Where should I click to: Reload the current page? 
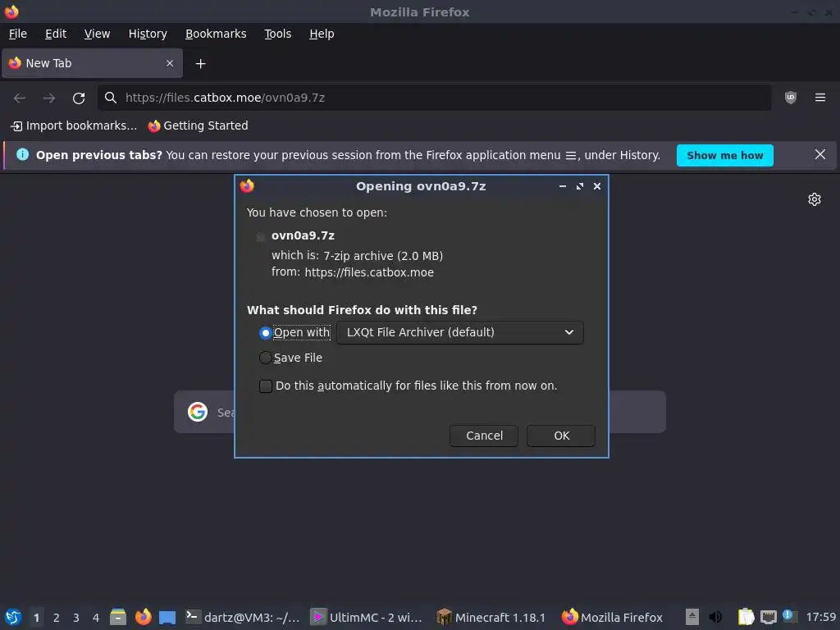(x=79, y=98)
